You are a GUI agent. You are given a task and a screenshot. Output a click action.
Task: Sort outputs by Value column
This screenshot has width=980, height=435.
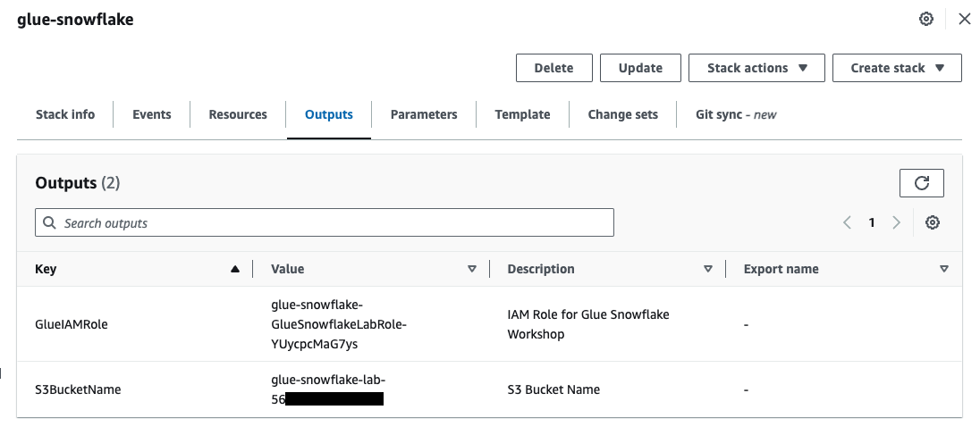[x=472, y=269]
